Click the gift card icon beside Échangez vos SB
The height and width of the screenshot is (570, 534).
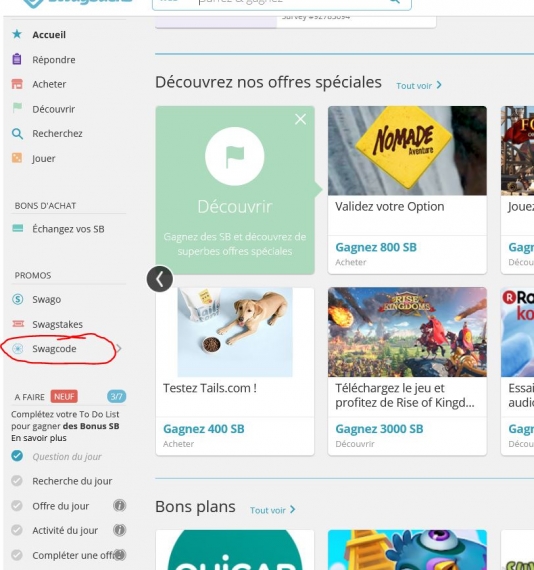pos(17,228)
